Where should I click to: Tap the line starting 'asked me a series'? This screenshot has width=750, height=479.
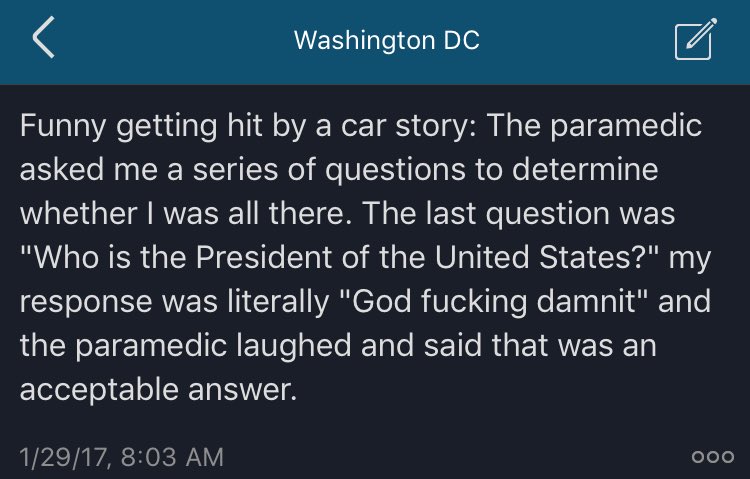pos(338,170)
